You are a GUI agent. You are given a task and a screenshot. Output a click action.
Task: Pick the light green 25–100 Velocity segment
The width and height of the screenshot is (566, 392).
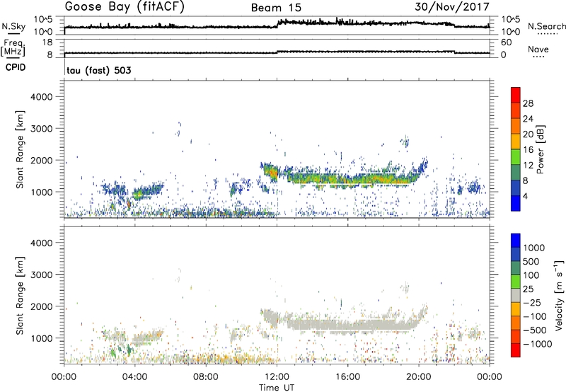516,282
